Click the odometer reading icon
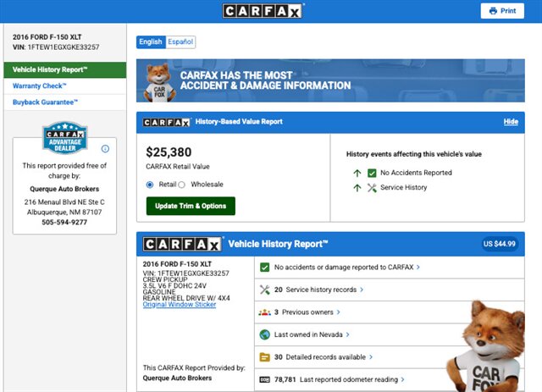 click(264, 380)
